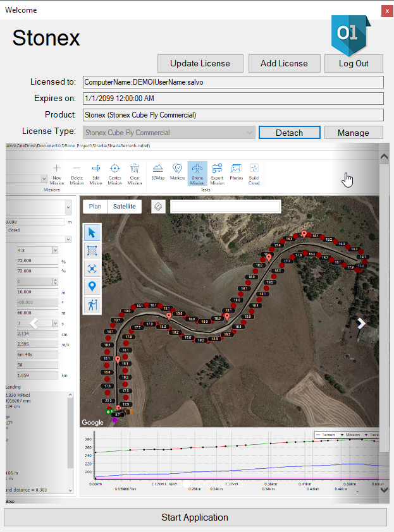Click the map layers diamond icon
Image resolution: width=394 pixels, height=532 pixels.
point(158,206)
